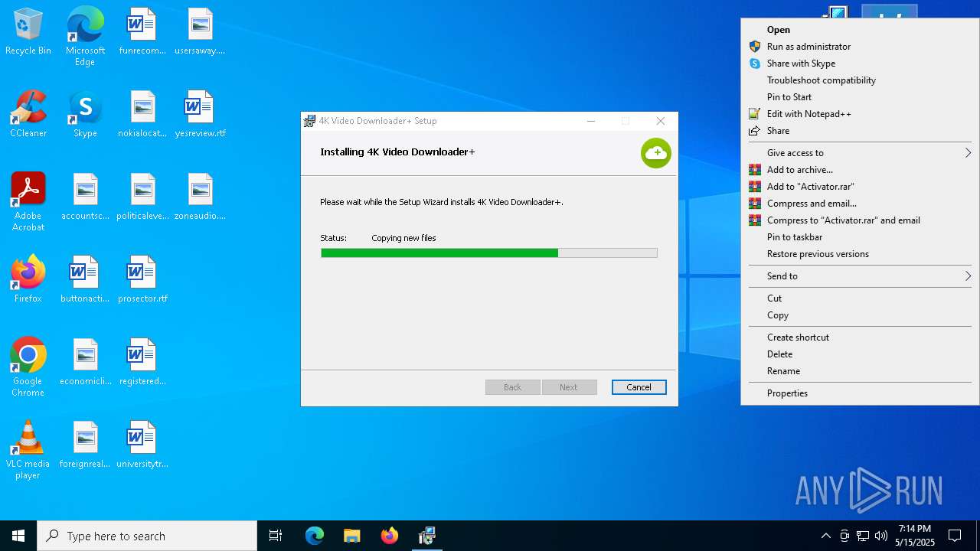Select the politicaleve image file
This screenshot has height=551, width=980.
(x=142, y=197)
